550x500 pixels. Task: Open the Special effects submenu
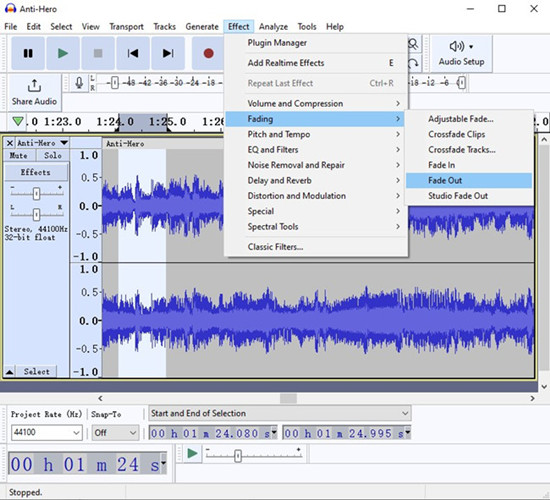pyautogui.click(x=316, y=211)
